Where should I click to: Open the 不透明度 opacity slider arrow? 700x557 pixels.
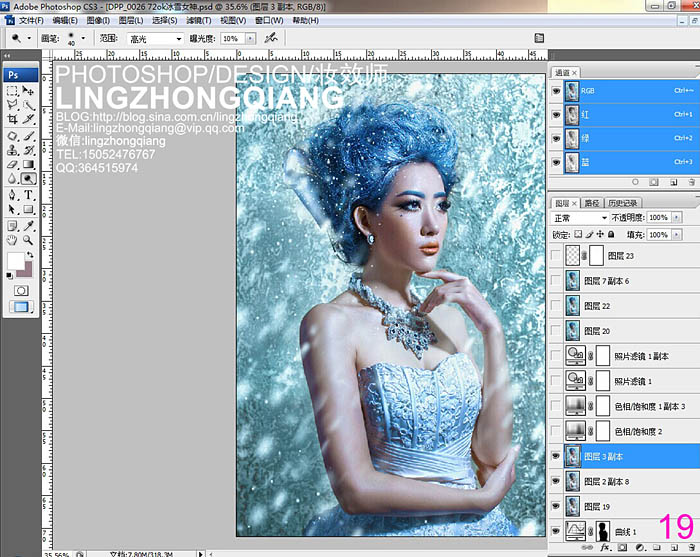677,217
